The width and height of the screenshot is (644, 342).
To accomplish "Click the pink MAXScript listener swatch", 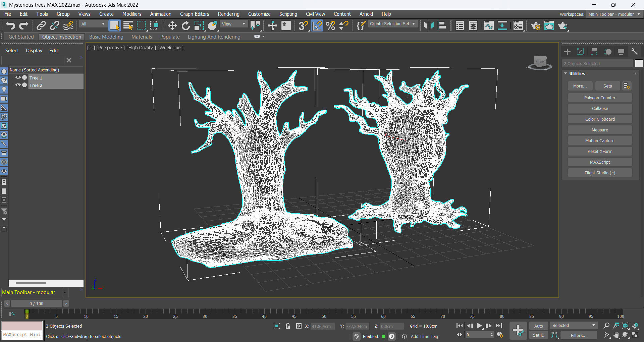I will point(22,326).
